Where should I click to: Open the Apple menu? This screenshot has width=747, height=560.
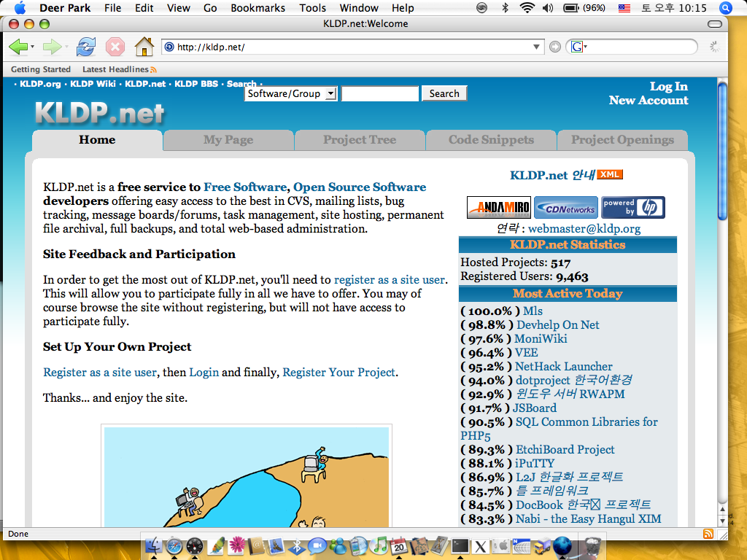pyautogui.click(x=20, y=7)
